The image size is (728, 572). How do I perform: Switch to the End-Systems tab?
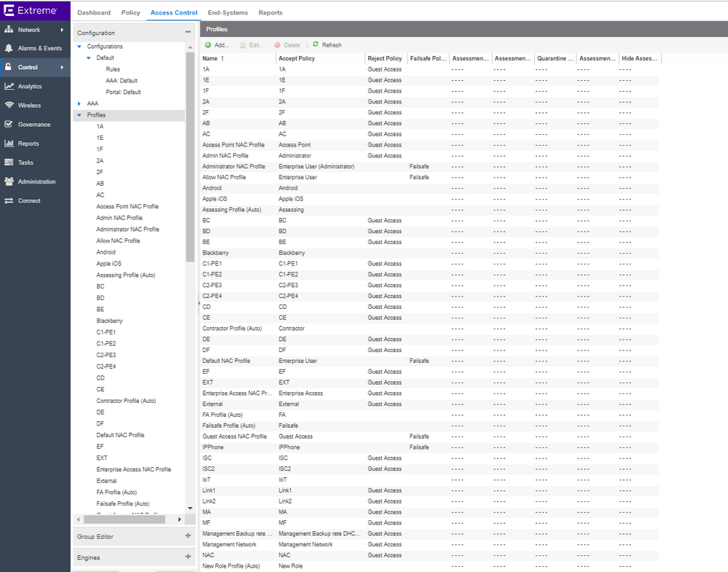tap(227, 12)
